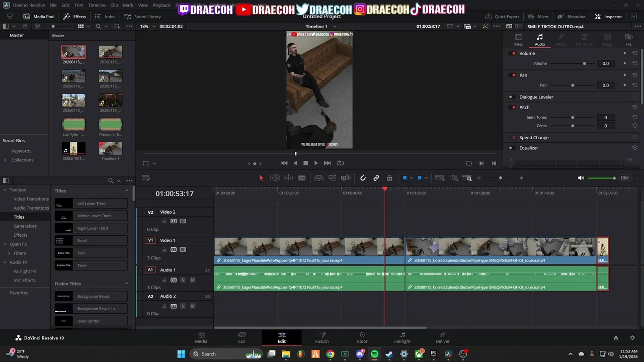This screenshot has height=362, width=644.
Task: Activate the Dynamic Trim Mode tool
Action: (x=288, y=178)
